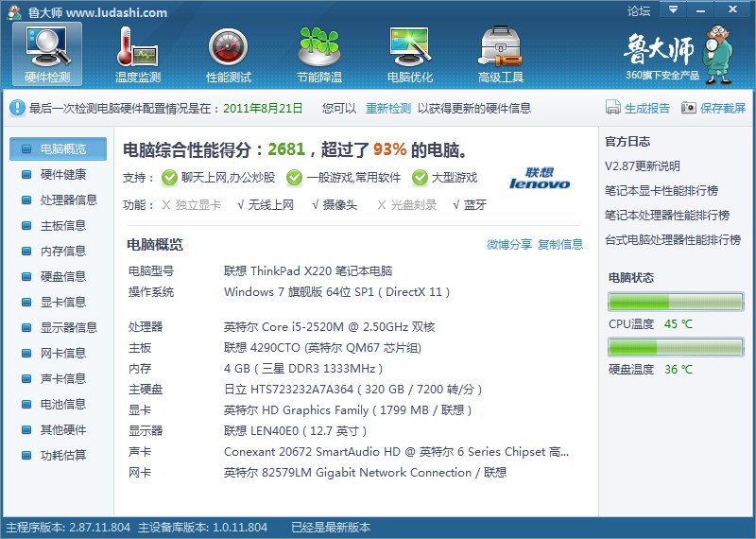
Task: Click the 光盘刻录 feature label
Action: click(x=414, y=205)
